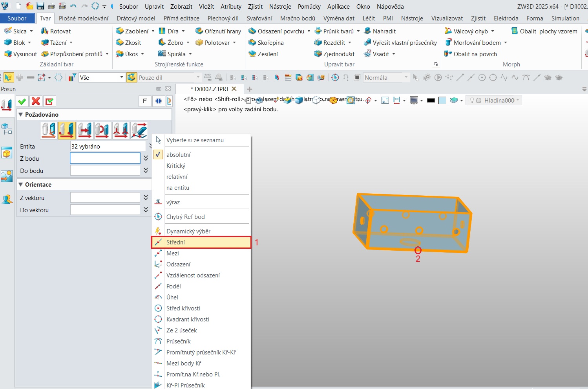Viewport: 588px width, 389px height.
Task: Expand Z vektoru options chevron
Action: click(x=146, y=197)
